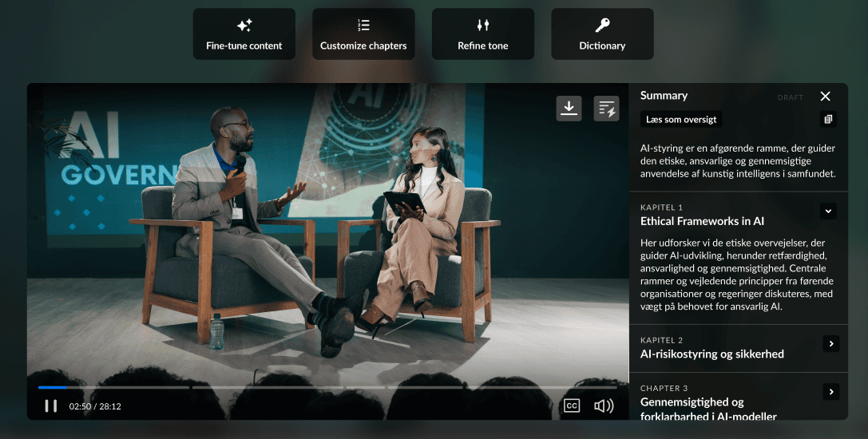Collapse Kapitel 1 Ethical Frameworks in AI
The width and height of the screenshot is (868, 439).
[828, 211]
